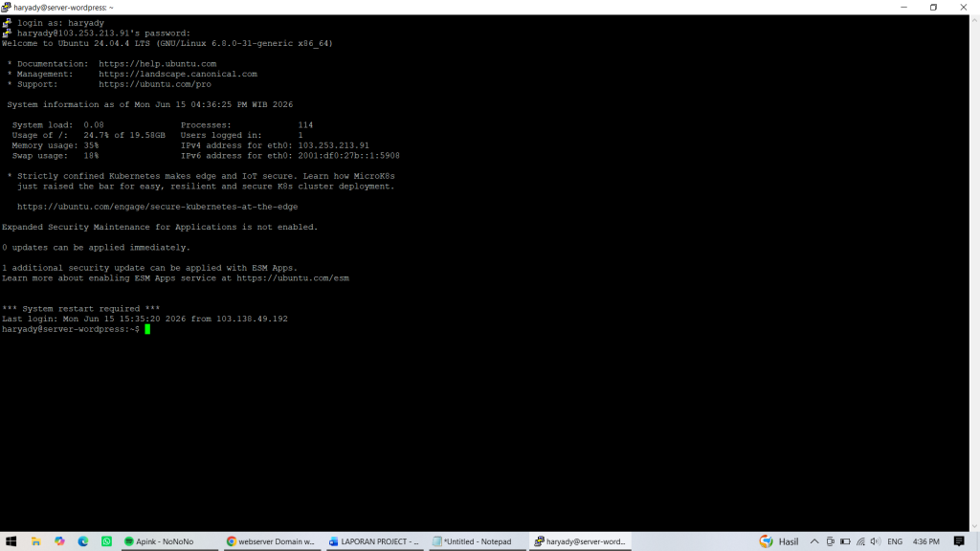The image size is (980, 551).
Task: Click the Expanded Security Maintenance line
Action: (160, 227)
